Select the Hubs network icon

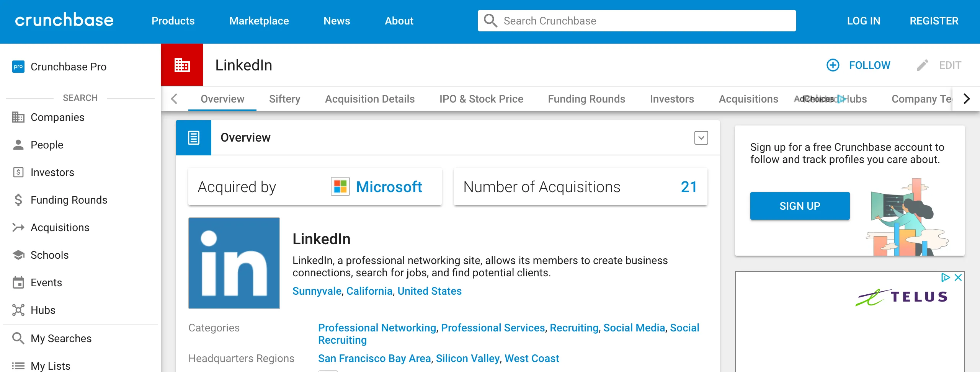pos(18,310)
